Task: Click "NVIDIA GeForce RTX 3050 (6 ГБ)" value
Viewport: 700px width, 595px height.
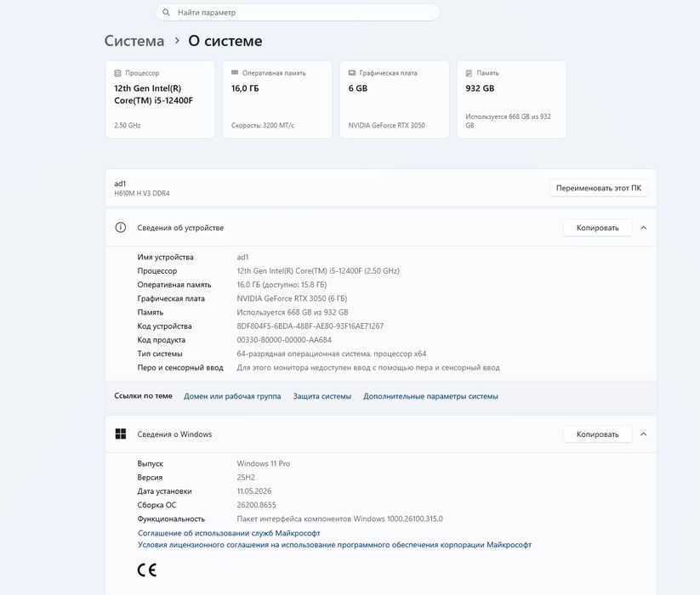Action: [x=292, y=298]
